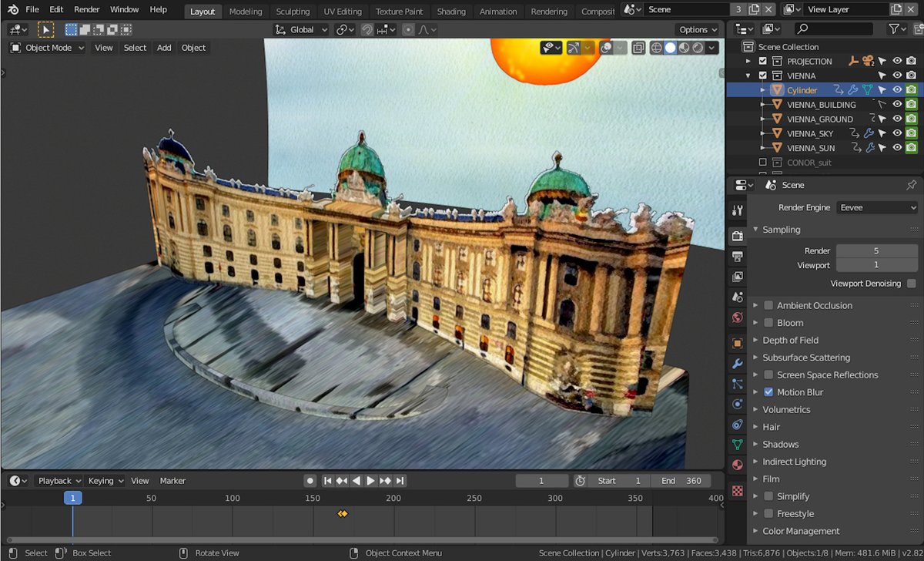This screenshot has height=561, width=924.
Task: Open the Output properties tab
Action: [x=737, y=256]
